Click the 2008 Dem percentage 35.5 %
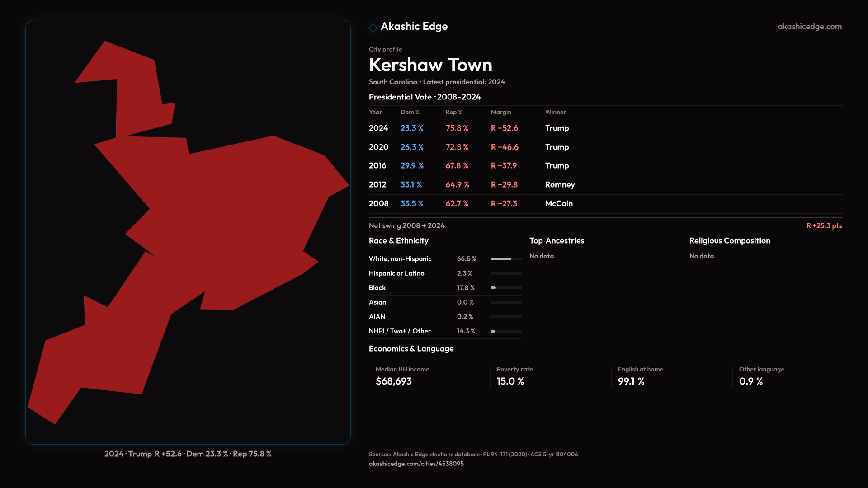This screenshot has width=868, height=488. pos(411,204)
